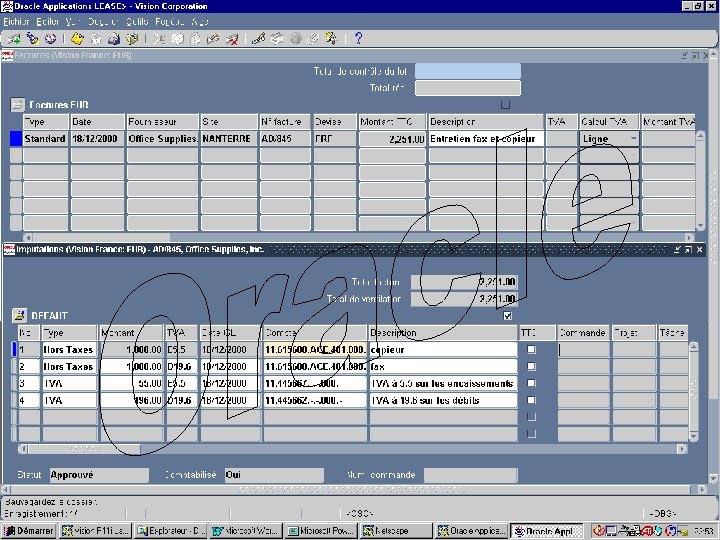Click the Num commande field

(x=471, y=475)
